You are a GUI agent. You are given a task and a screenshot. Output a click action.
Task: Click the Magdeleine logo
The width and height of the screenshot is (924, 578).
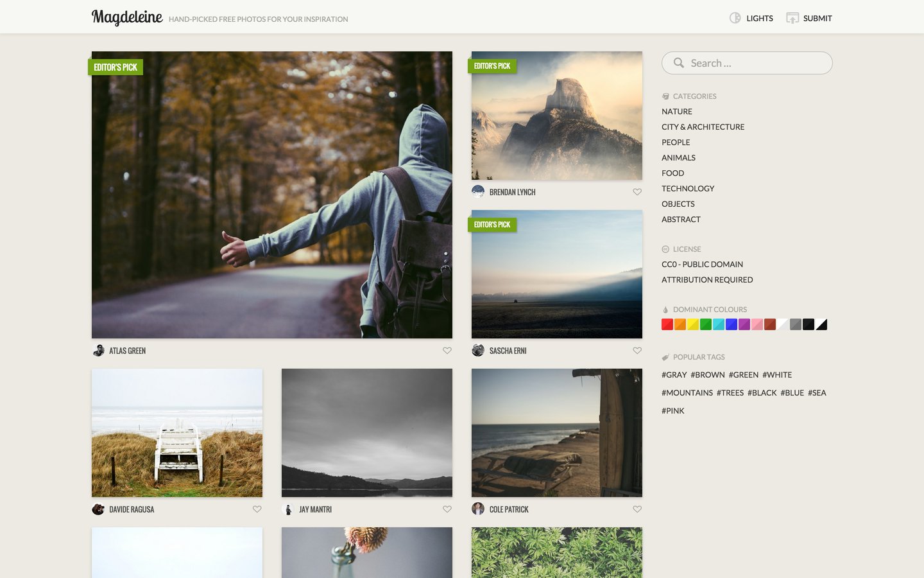pyautogui.click(x=127, y=17)
